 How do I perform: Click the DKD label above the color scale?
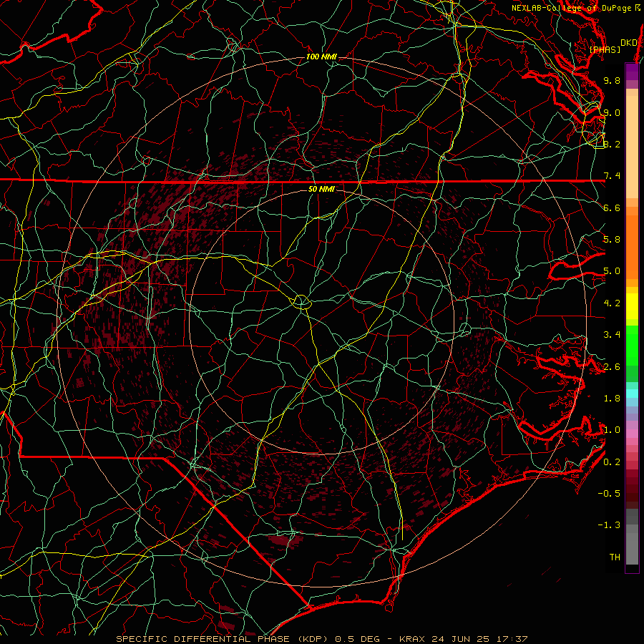pyautogui.click(x=629, y=43)
